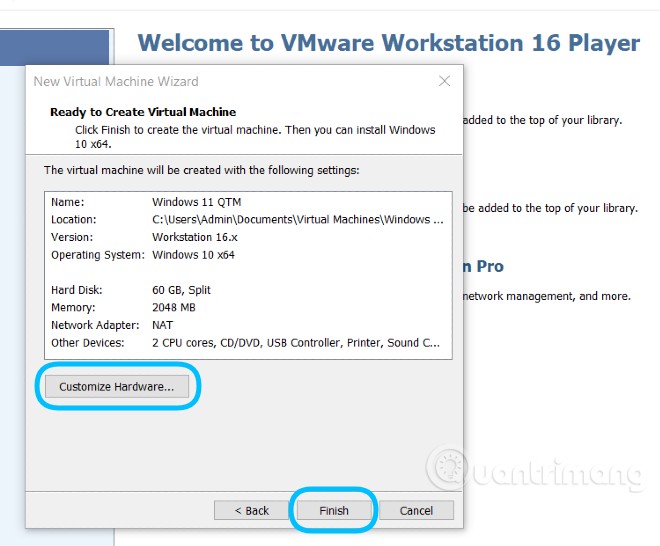Click the 'Version:' label
Screen dimensions: 660x546
(72, 237)
